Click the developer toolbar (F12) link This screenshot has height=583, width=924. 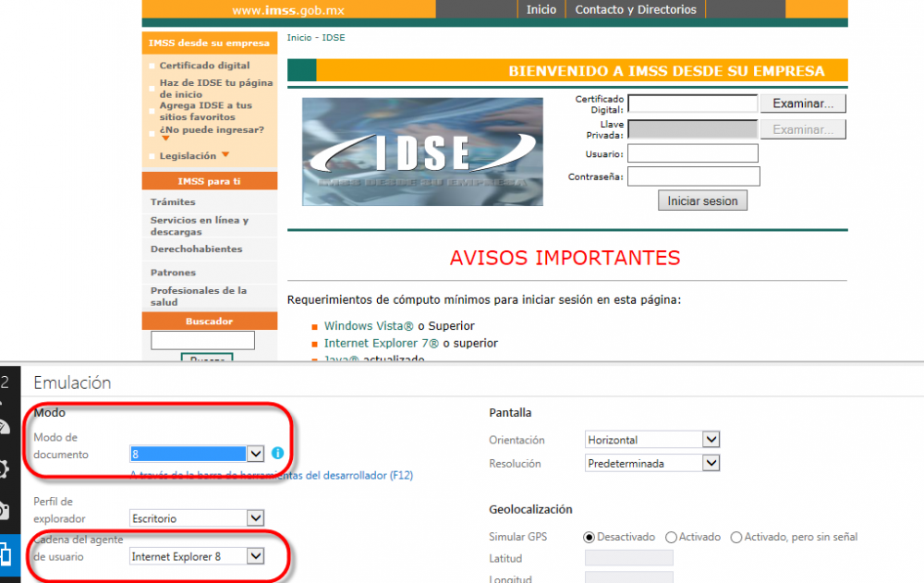point(271,475)
